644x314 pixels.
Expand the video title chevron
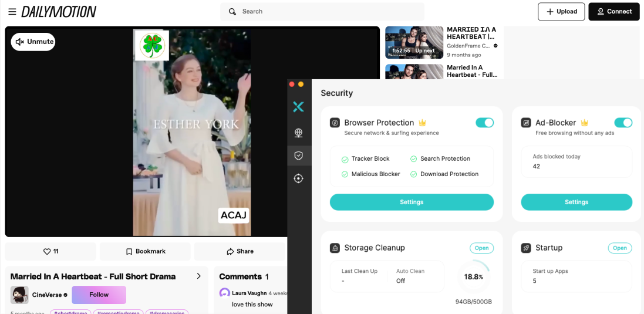(198, 276)
